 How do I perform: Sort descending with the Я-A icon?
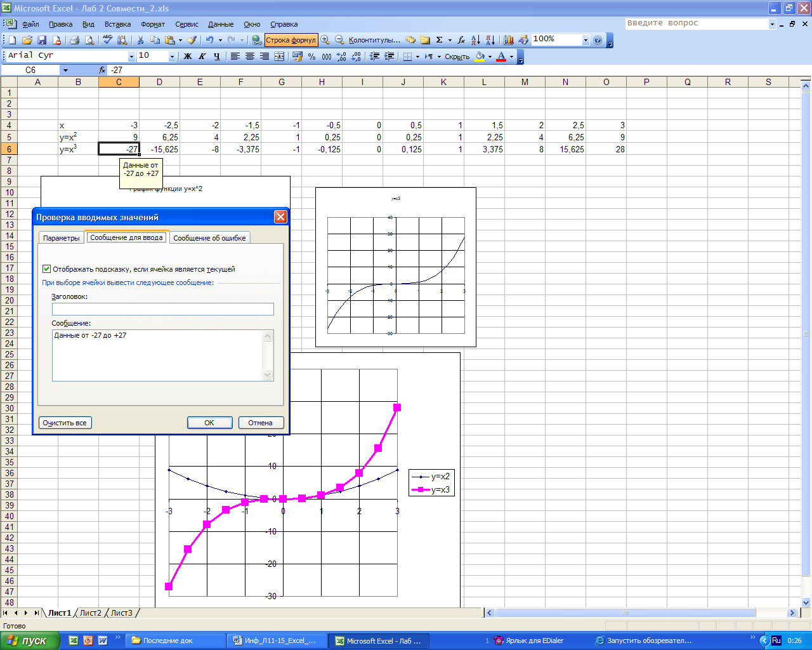490,40
